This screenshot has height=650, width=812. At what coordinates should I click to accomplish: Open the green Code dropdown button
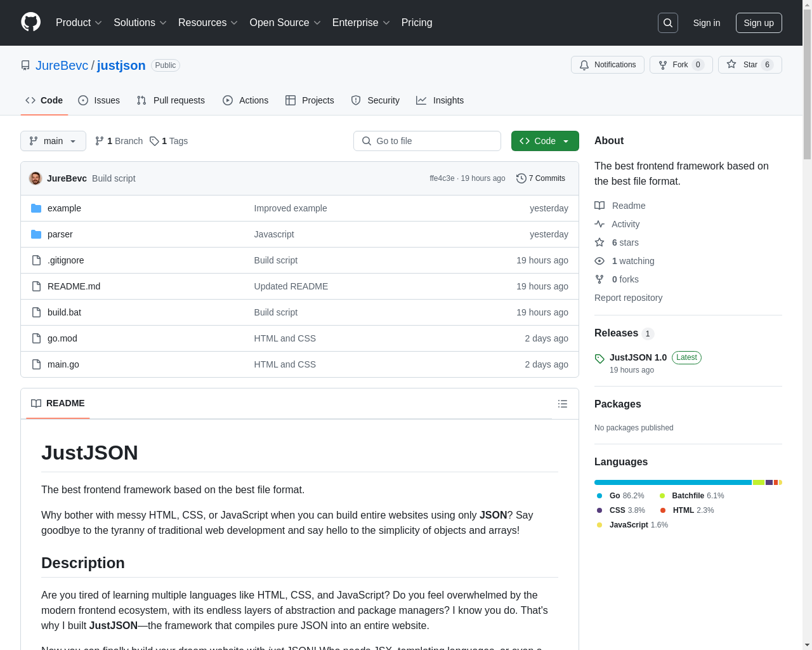pos(545,141)
